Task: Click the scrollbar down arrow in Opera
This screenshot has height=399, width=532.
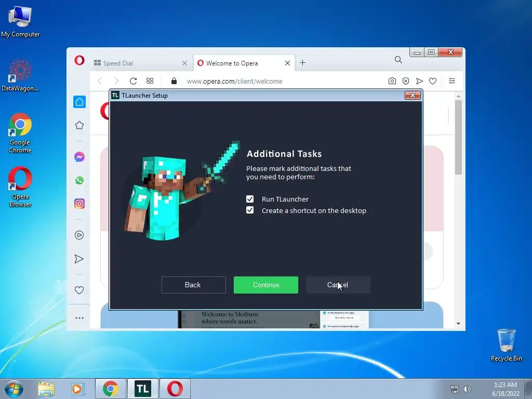Action: click(458, 324)
